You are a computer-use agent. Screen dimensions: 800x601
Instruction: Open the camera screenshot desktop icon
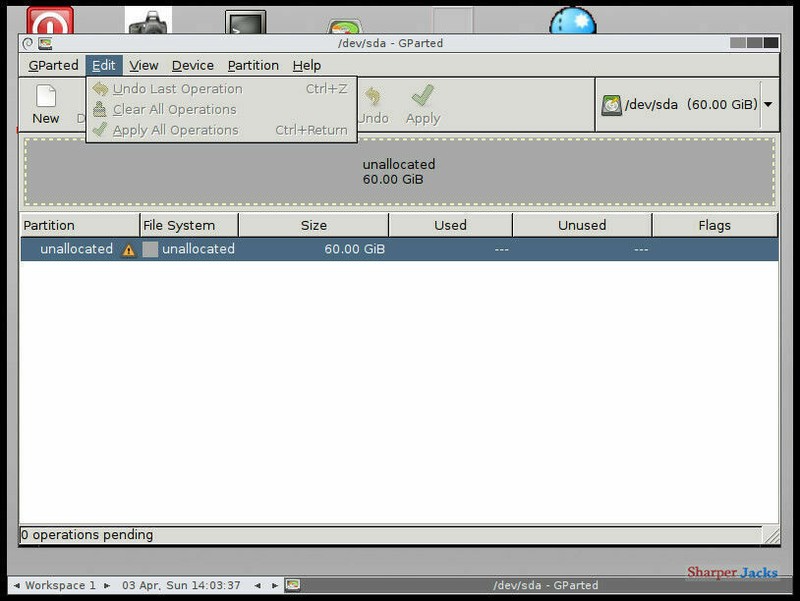coord(148,20)
